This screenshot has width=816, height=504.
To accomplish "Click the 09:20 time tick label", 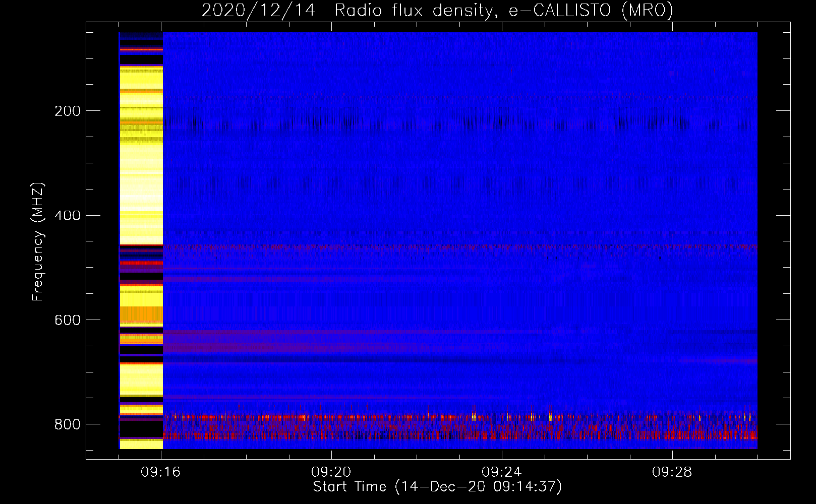I will 331,472.
